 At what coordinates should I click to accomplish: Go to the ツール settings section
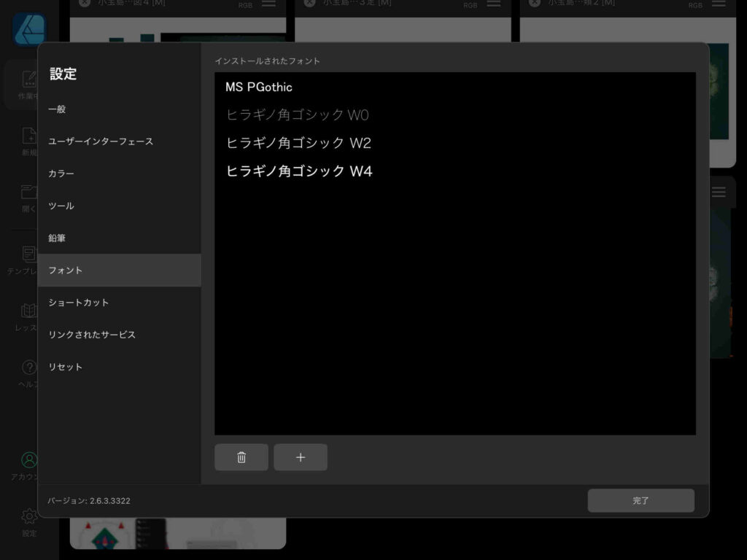119,206
